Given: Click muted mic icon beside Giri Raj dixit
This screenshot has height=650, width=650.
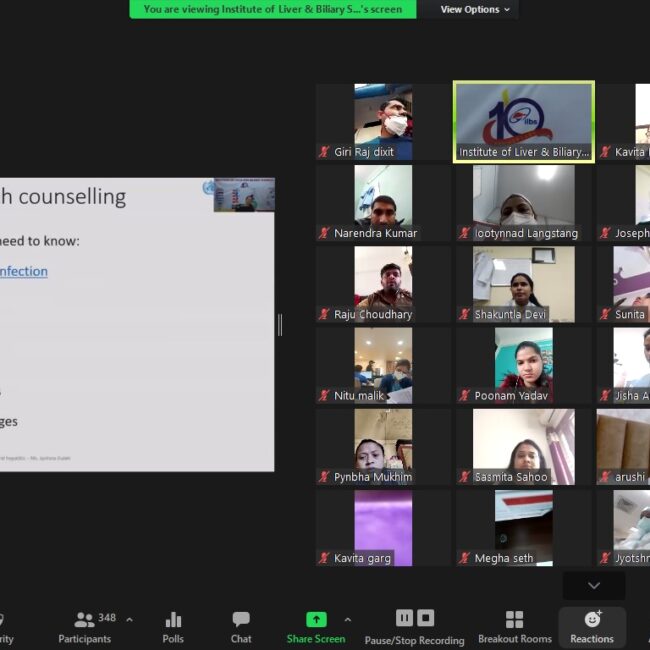Looking at the screenshot, I should pos(324,152).
